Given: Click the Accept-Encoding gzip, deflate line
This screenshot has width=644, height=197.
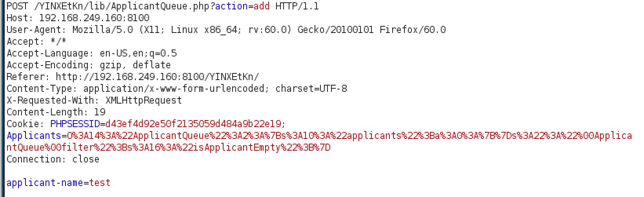Looking at the screenshot, I should [x=89, y=65].
